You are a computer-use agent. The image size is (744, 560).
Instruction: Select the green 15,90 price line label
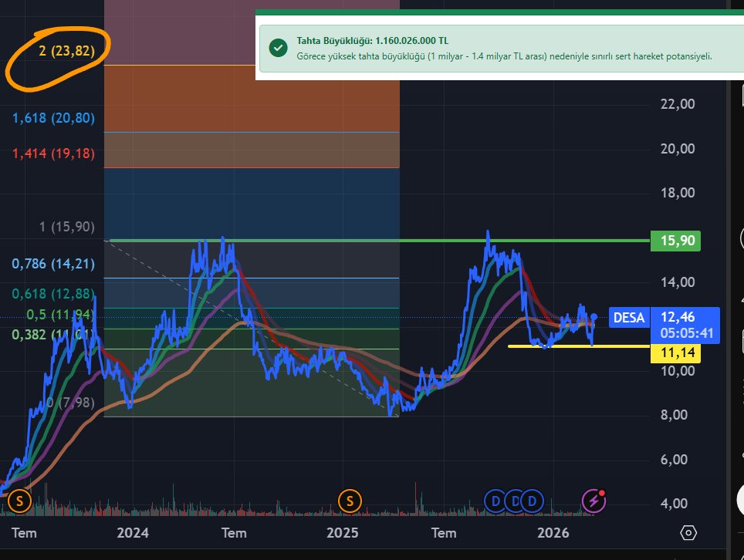tap(675, 241)
